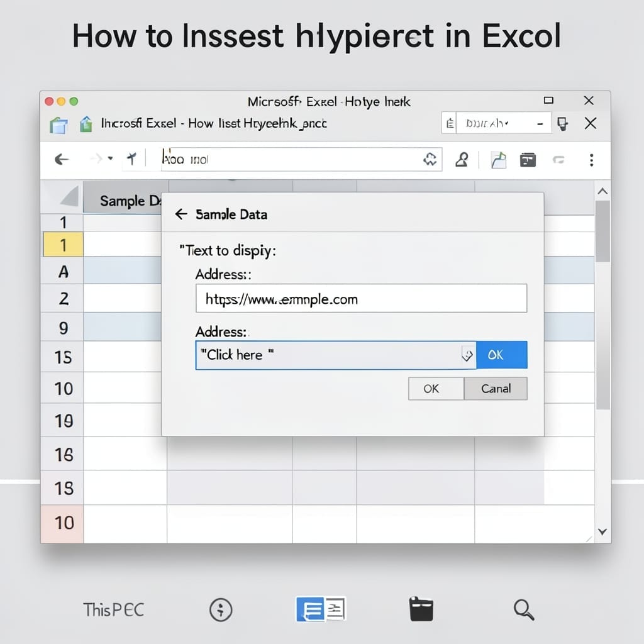Click the yellow minimize traffic-light button
644x644 pixels.
pos(61,101)
